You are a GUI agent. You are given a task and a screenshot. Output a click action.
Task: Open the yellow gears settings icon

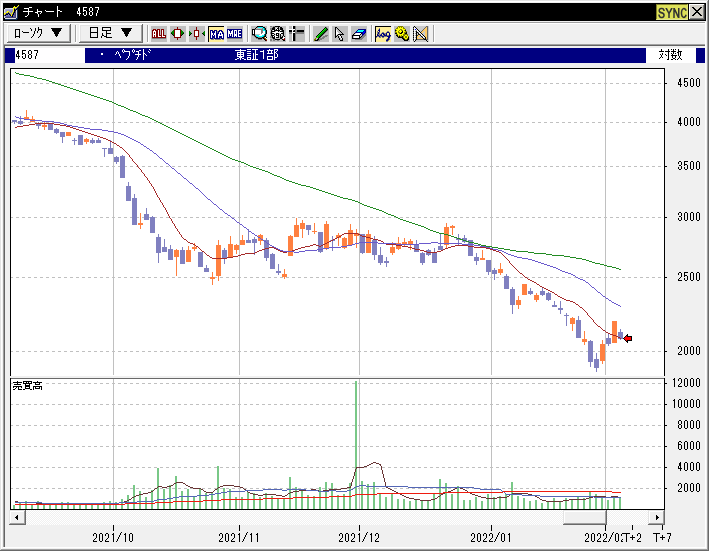tap(402, 33)
